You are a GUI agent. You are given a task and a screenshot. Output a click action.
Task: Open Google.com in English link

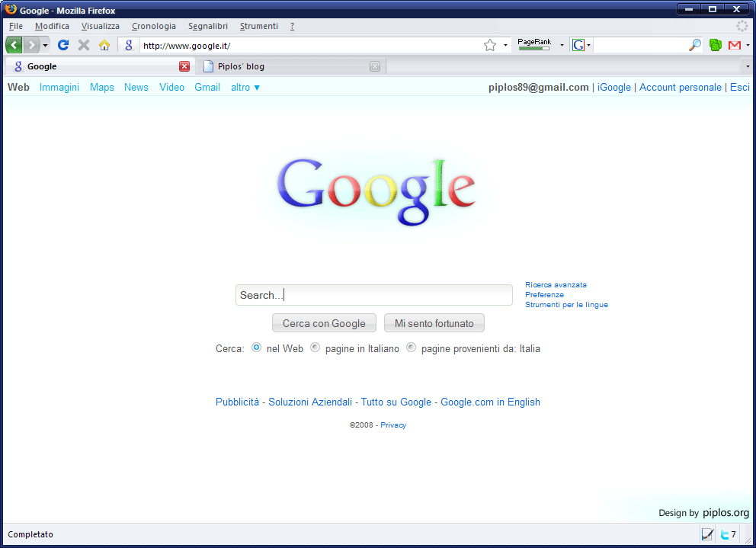click(x=490, y=402)
